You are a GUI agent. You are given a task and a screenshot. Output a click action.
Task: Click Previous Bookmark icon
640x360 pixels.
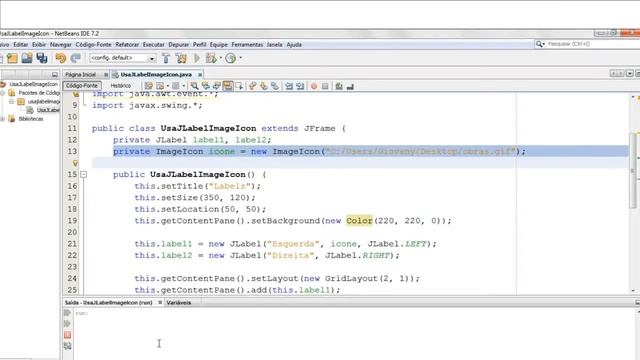click(x=253, y=86)
